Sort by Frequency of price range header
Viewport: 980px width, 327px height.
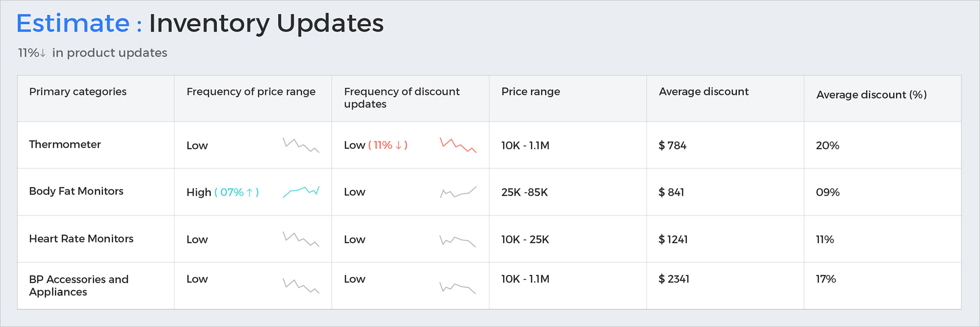(251, 92)
